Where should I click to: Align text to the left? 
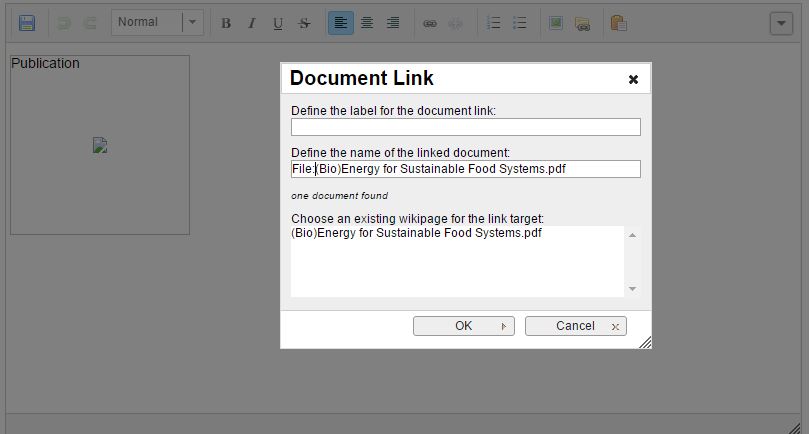[x=341, y=23]
